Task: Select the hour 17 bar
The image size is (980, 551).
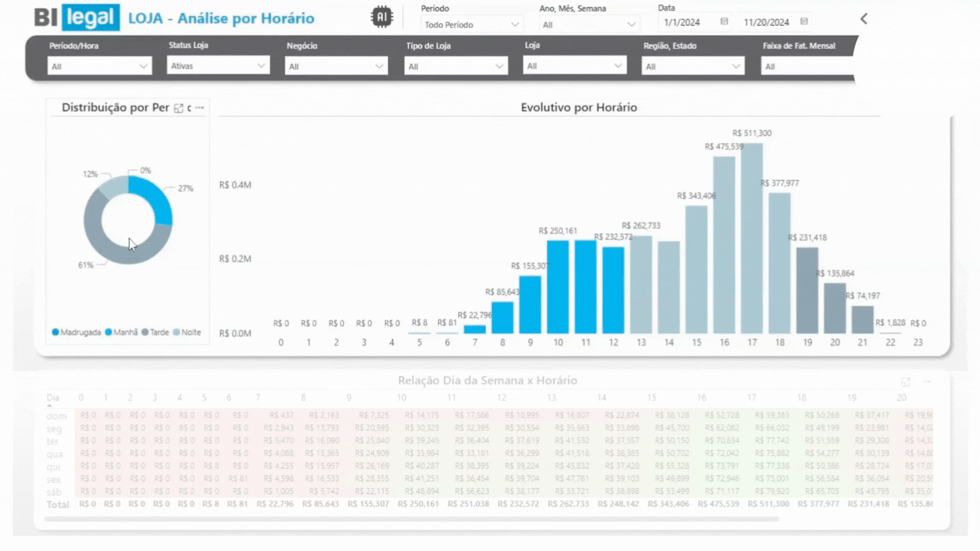Action: coord(752,238)
